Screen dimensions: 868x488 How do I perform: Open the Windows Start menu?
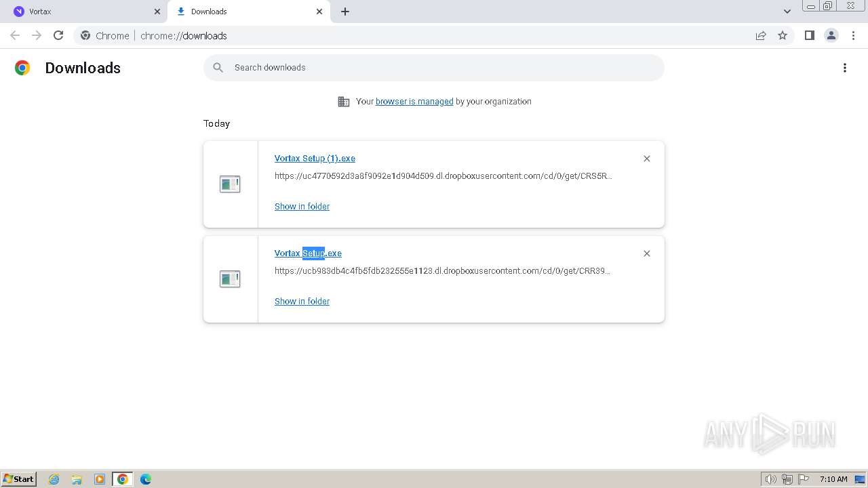coord(19,479)
